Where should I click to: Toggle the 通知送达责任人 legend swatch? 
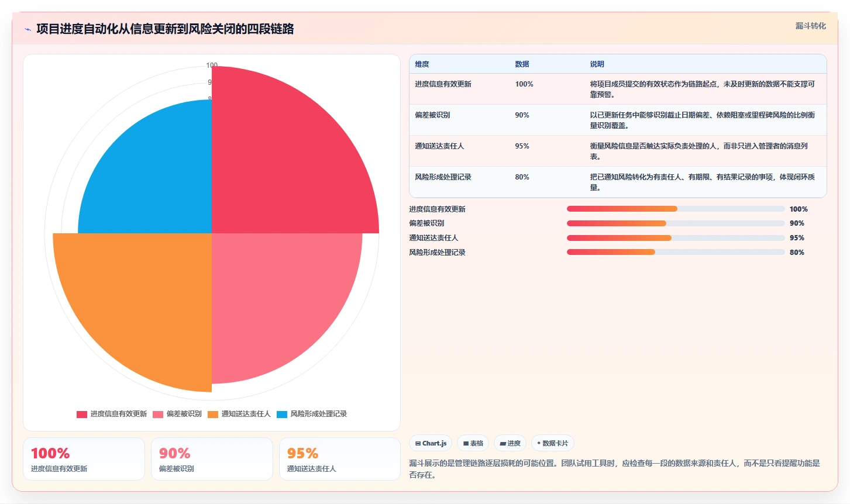(213, 414)
